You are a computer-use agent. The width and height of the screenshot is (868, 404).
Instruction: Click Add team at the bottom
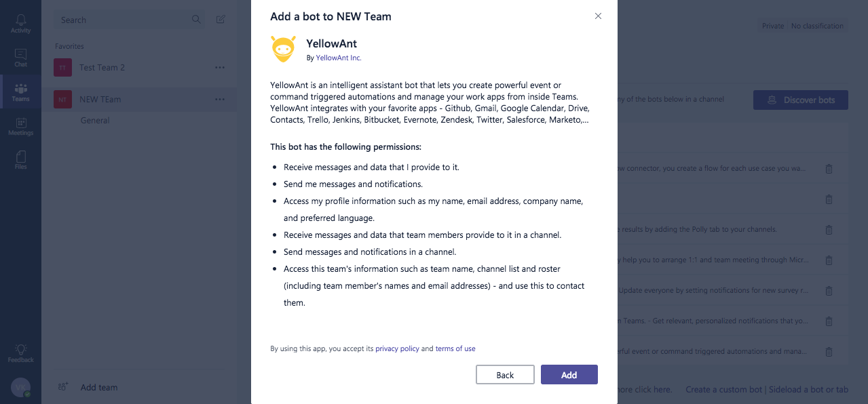(98, 387)
